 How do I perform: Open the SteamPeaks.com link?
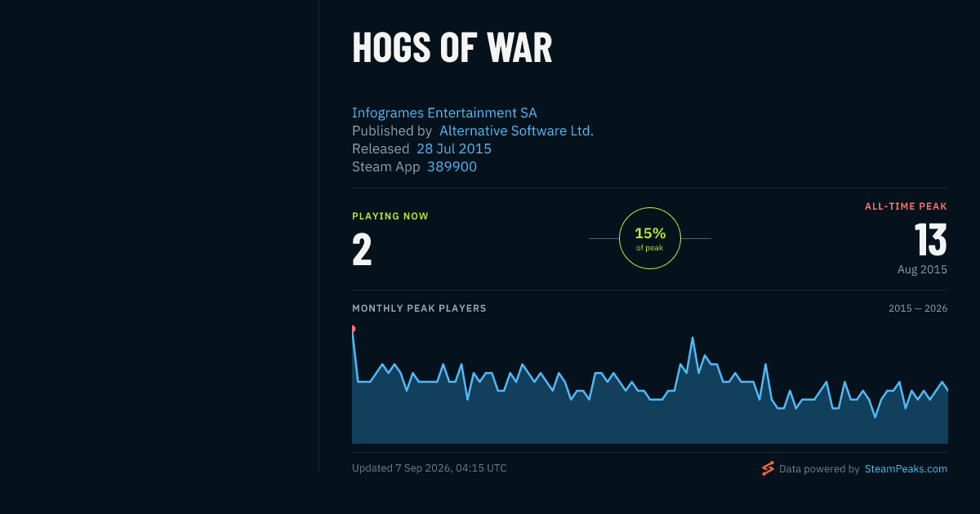tap(906, 469)
